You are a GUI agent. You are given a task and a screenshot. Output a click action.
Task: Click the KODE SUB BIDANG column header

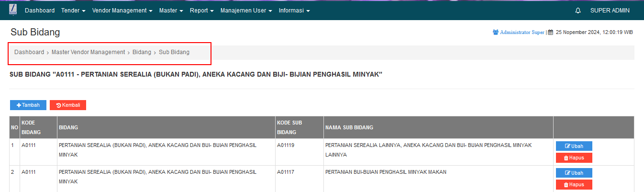click(299, 127)
